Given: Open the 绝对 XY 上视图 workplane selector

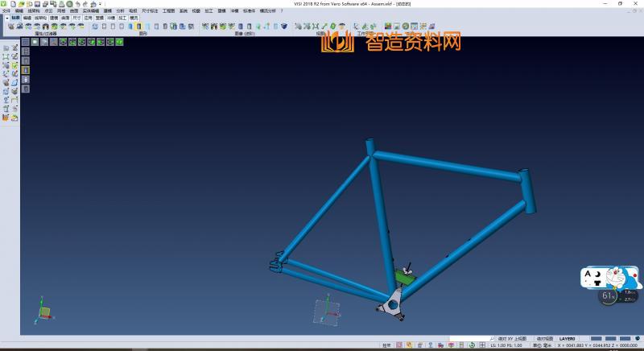Looking at the screenshot, I should click(x=508, y=339).
